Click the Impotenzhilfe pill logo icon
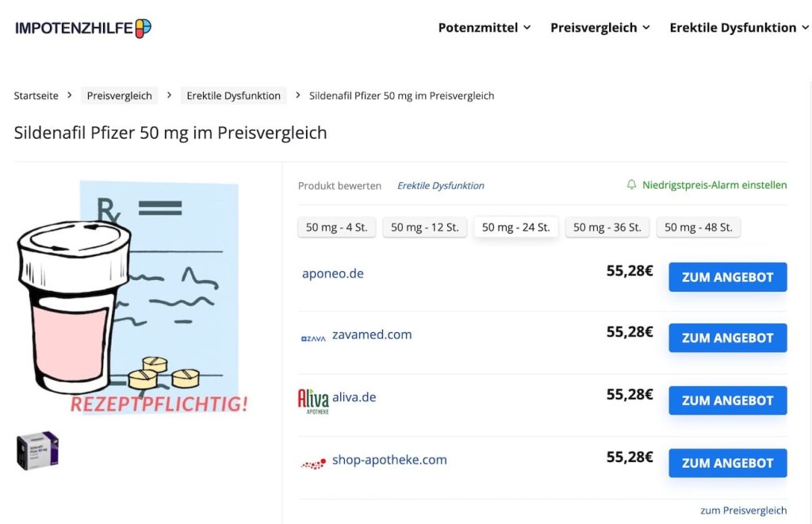The width and height of the screenshot is (812, 524). pos(142,25)
